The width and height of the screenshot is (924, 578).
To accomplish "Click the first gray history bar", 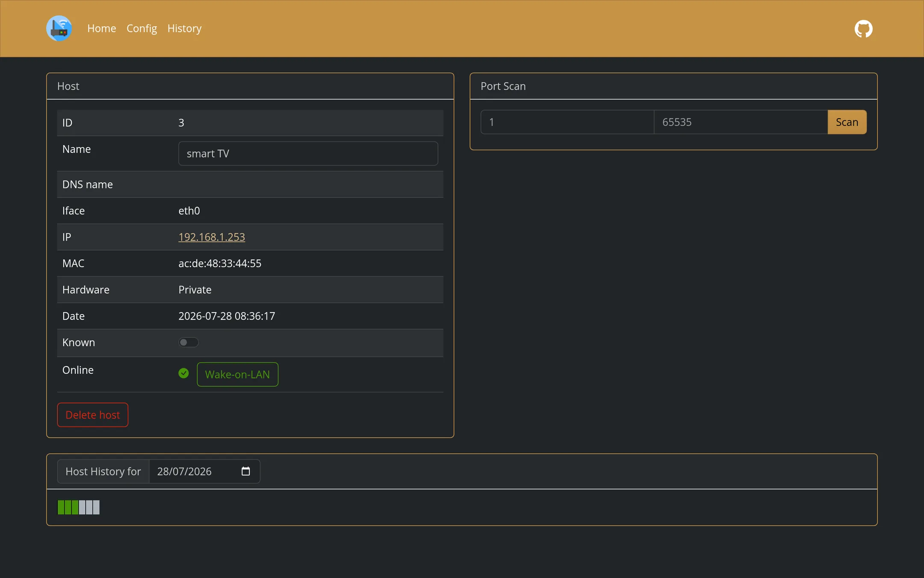I will click(82, 507).
